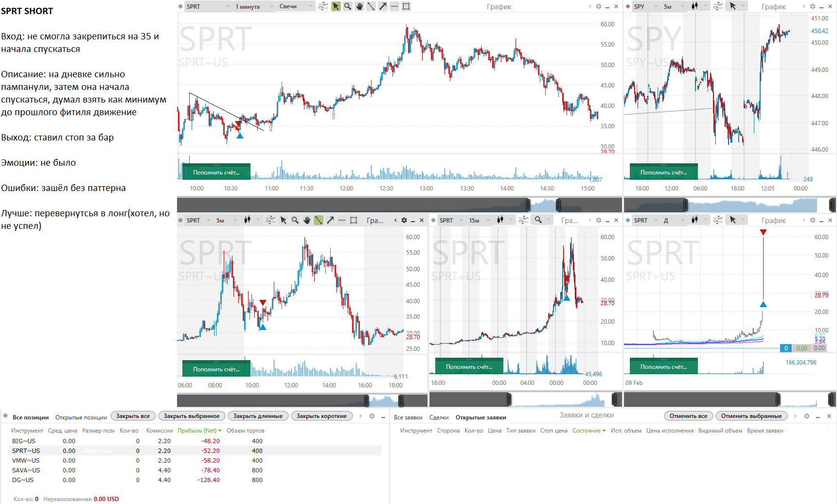Open indicators icon in SPRT daily chart
Image resolution: width=837 pixels, height=504 pixels.
(718, 220)
